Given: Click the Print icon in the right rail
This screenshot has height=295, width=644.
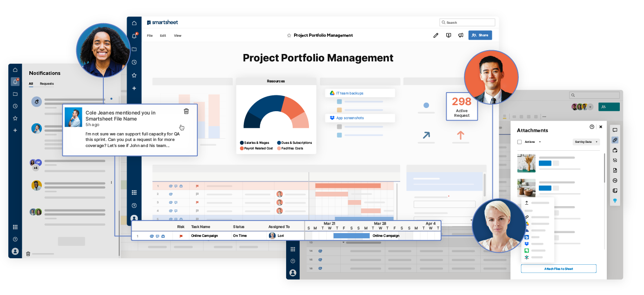Looking at the screenshot, I should [x=615, y=150].
